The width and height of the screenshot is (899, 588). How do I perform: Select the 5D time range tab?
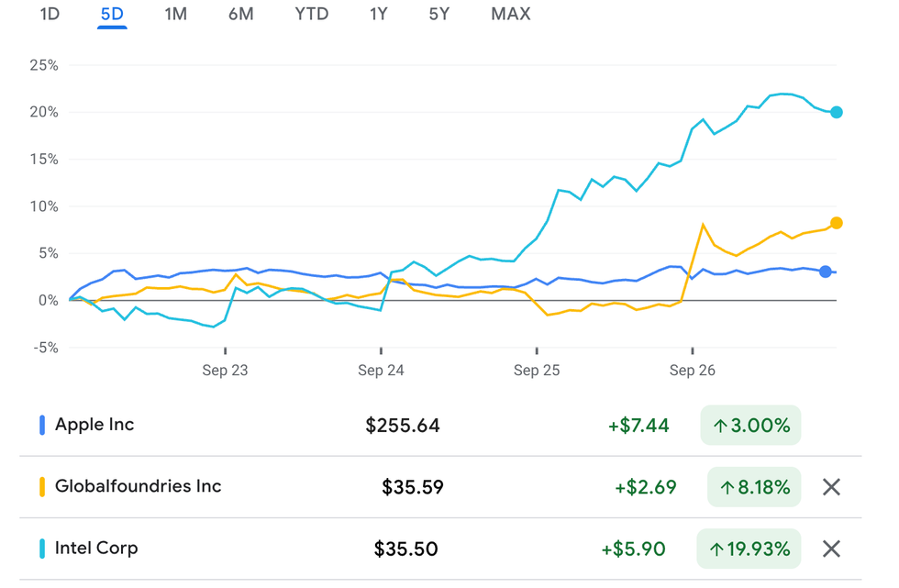(112, 14)
